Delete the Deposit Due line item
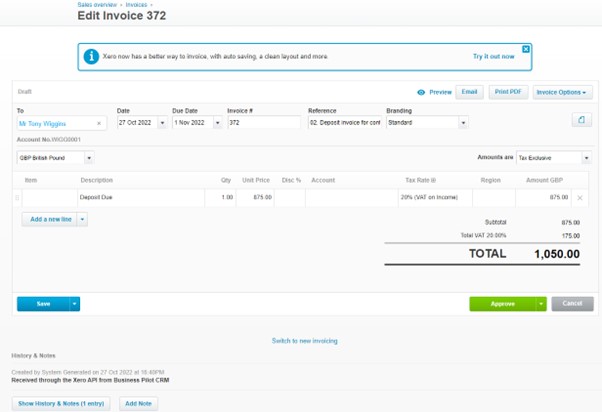The width and height of the screenshot is (602, 412). click(580, 198)
